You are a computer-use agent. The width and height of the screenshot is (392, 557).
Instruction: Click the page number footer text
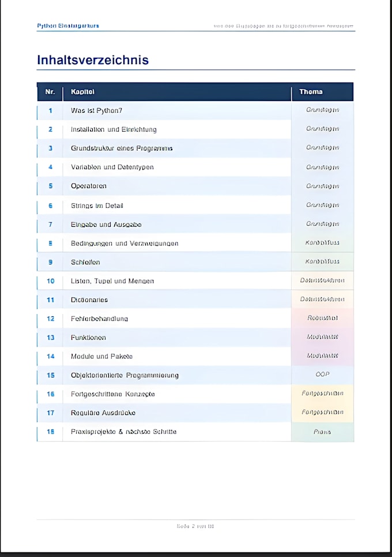[195, 526]
